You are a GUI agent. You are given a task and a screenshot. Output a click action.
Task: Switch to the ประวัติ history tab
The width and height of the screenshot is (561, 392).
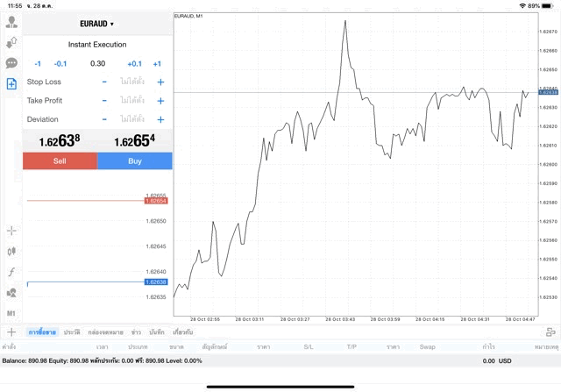(x=71, y=332)
